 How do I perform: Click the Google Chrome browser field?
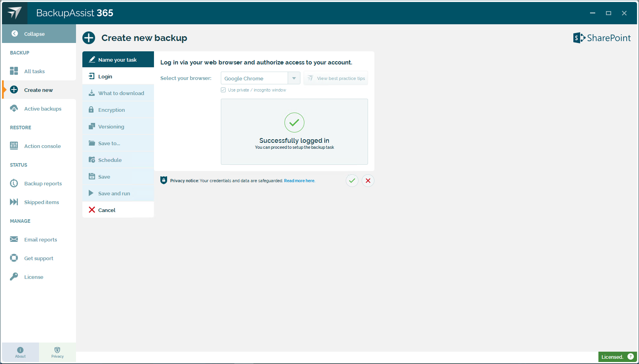tap(254, 78)
